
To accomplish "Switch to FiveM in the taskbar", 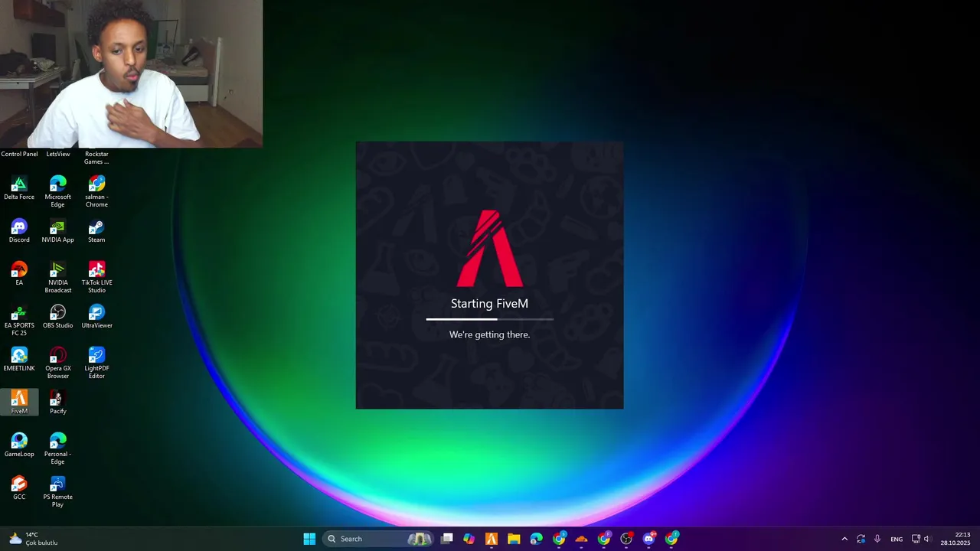I will (x=492, y=539).
